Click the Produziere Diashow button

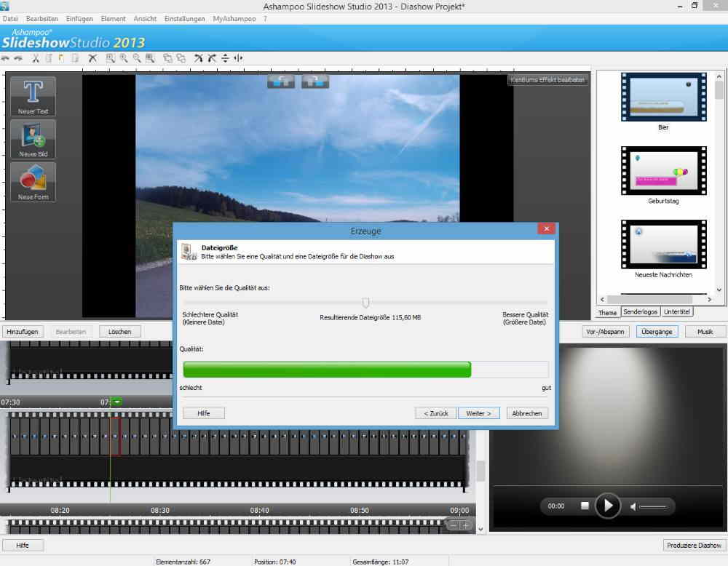[x=695, y=545]
